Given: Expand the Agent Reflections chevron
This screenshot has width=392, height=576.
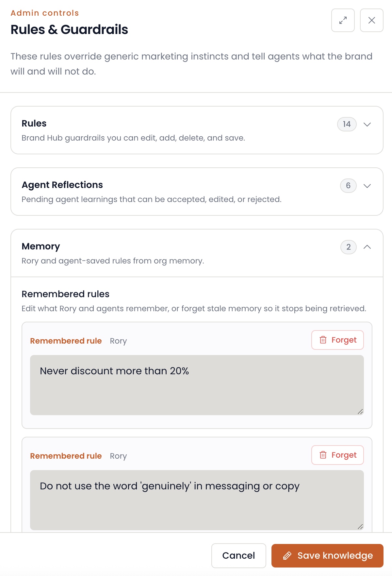Looking at the screenshot, I should click(367, 186).
